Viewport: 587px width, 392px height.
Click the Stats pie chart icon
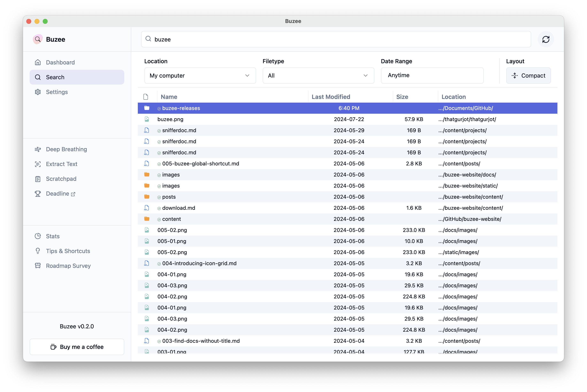[x=38, y=236]
